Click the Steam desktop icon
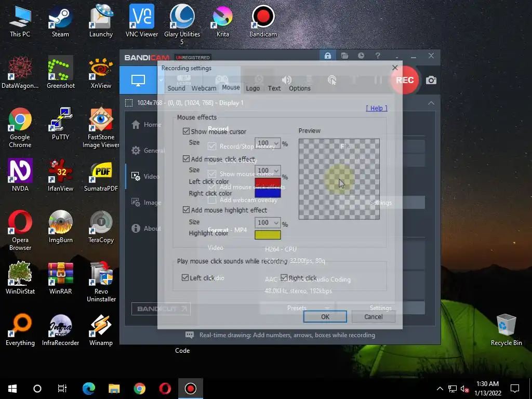 pyautogui.click(x=60, y=21)
